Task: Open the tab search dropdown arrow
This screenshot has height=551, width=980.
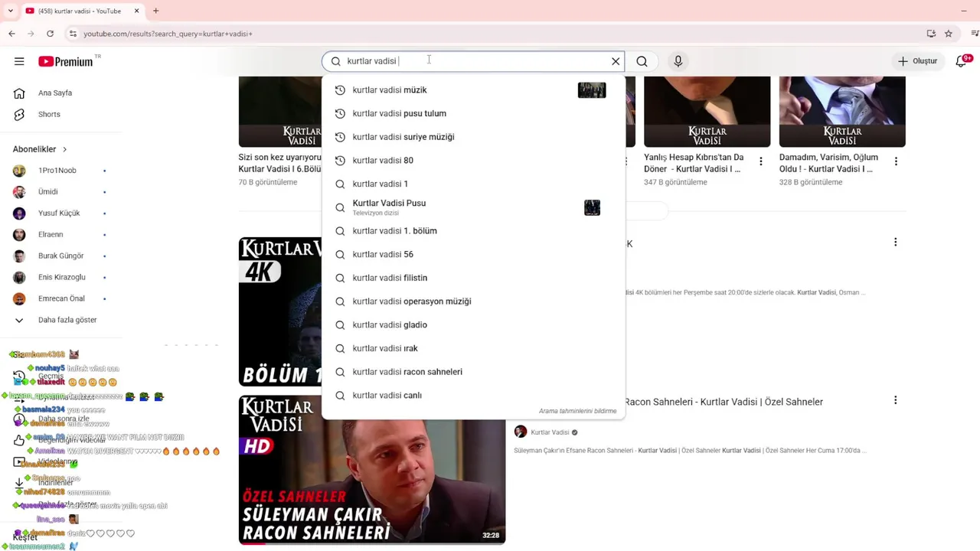Action: 10,11
